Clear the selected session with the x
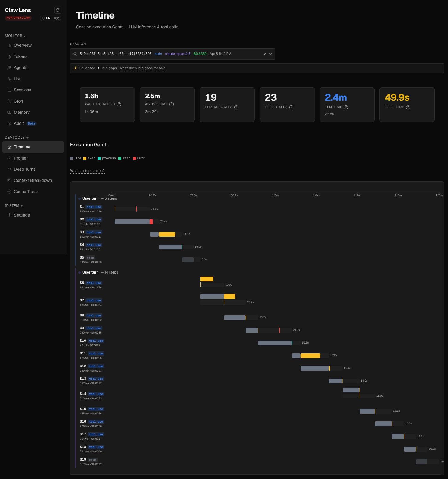Screen dimensions: 448x479 click(265, 54)
